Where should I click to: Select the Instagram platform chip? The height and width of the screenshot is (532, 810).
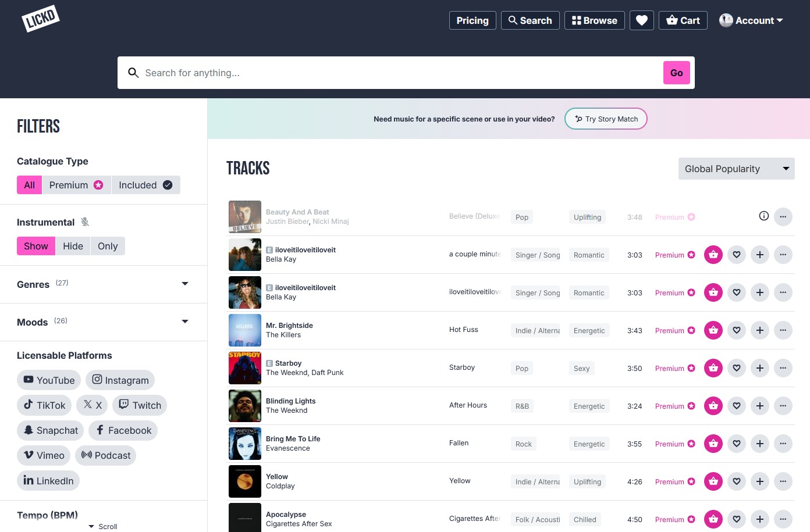120,380
